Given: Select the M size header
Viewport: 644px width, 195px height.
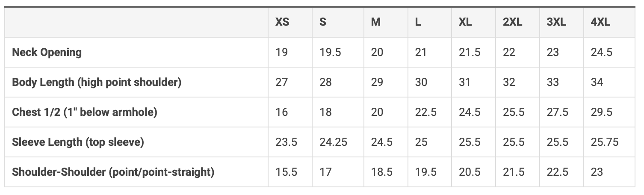Looking at the screenshot, I should tap(375, 22).
